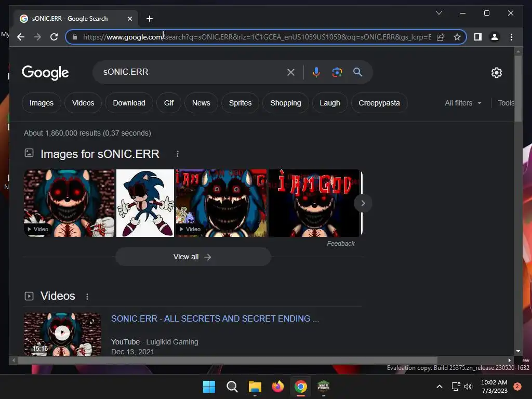The image size is (532, 399).
Task: Switch to Videos results
Action: 83,103
